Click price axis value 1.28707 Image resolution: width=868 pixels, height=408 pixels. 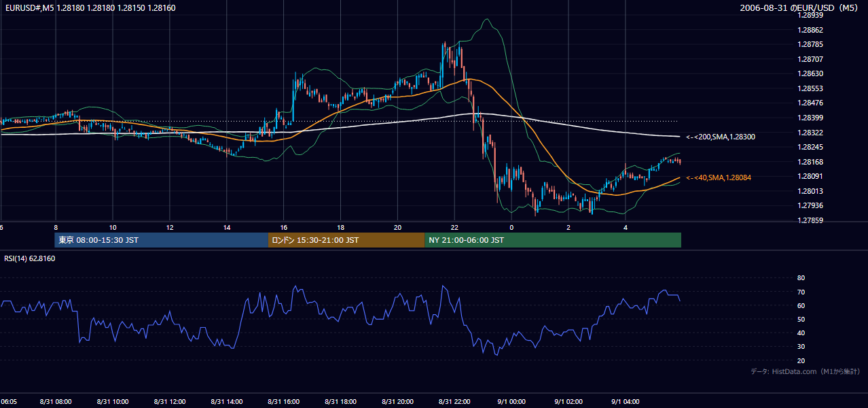[x=810, y=60]
